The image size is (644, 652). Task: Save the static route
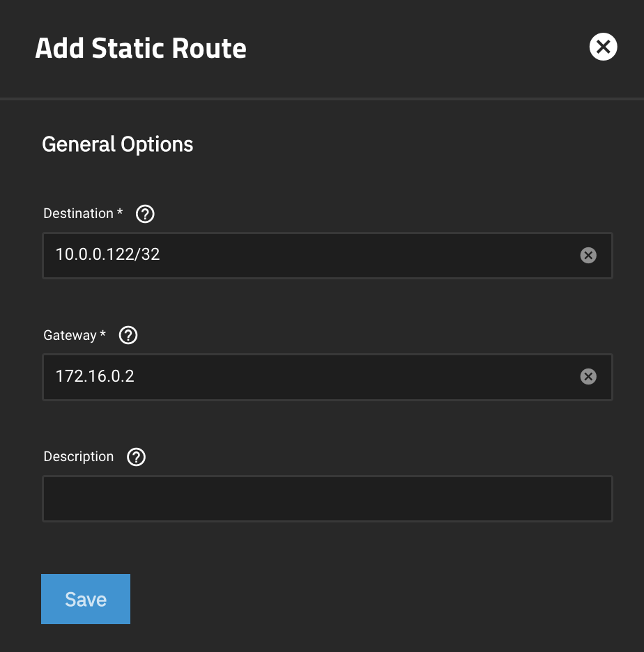point(86,599)
